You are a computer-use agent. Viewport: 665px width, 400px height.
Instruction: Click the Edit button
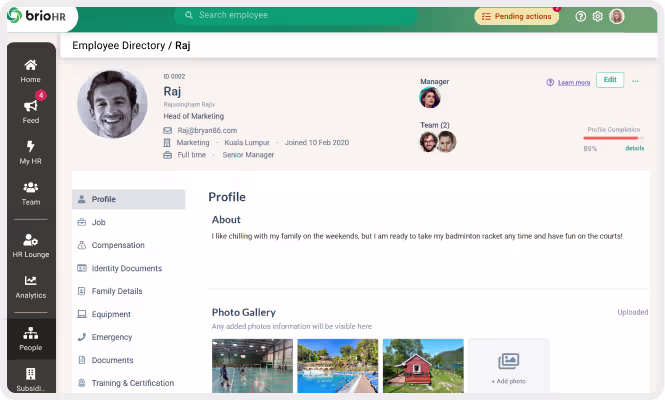pos(610,80)
